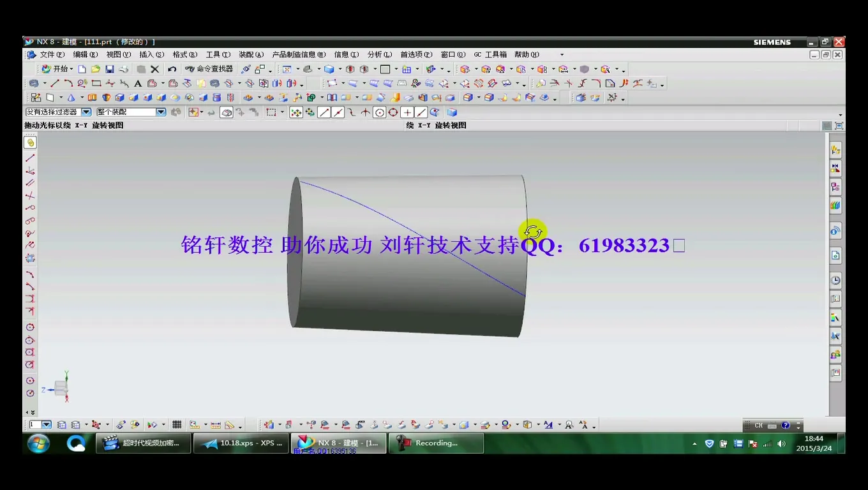Switch to the Recording app in the taskbar
The image size is (868, 490).
pos(436,443)
